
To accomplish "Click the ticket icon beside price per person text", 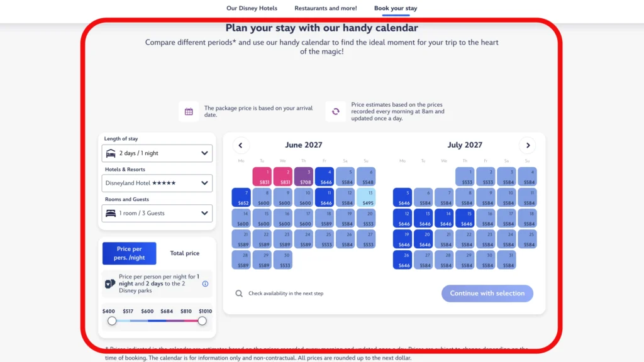I will tap(109, 283).
